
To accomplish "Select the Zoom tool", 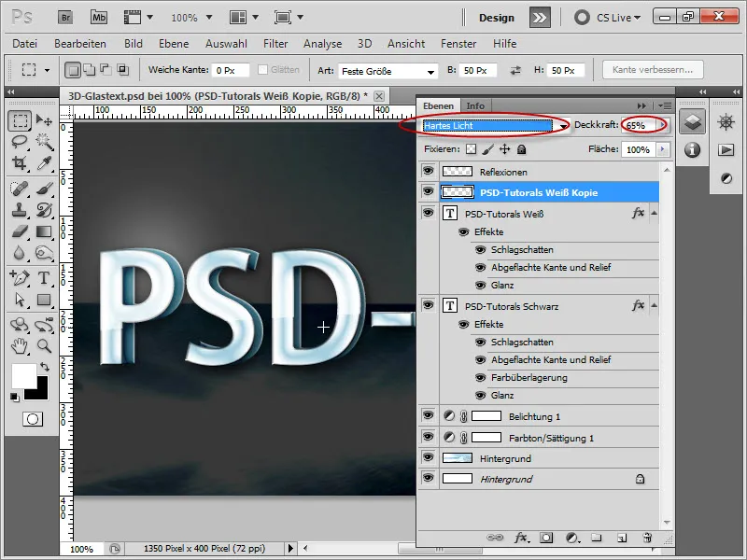I will pyautogui.click(x=44, y=345).
